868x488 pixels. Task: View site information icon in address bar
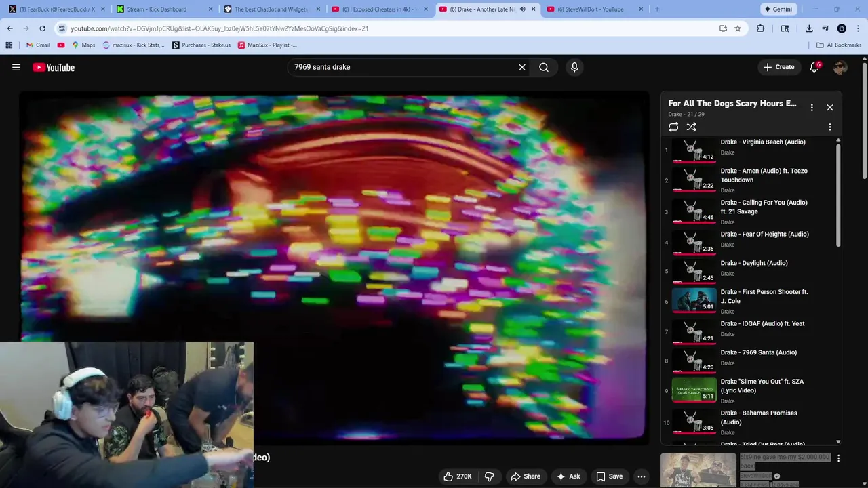click(x=62, y=28)
